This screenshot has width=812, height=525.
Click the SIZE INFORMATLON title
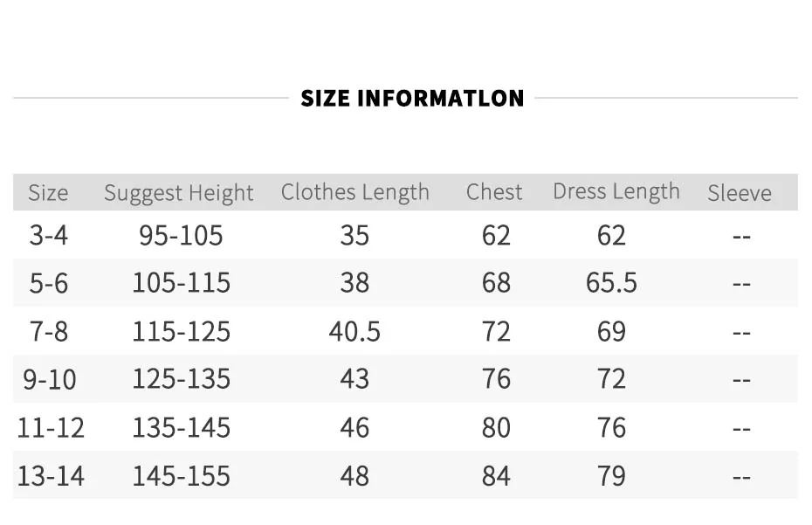[412, 99]
